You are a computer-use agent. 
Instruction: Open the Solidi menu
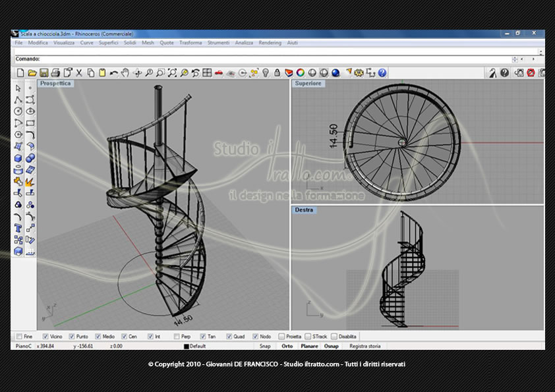click(x=130, y=43)
